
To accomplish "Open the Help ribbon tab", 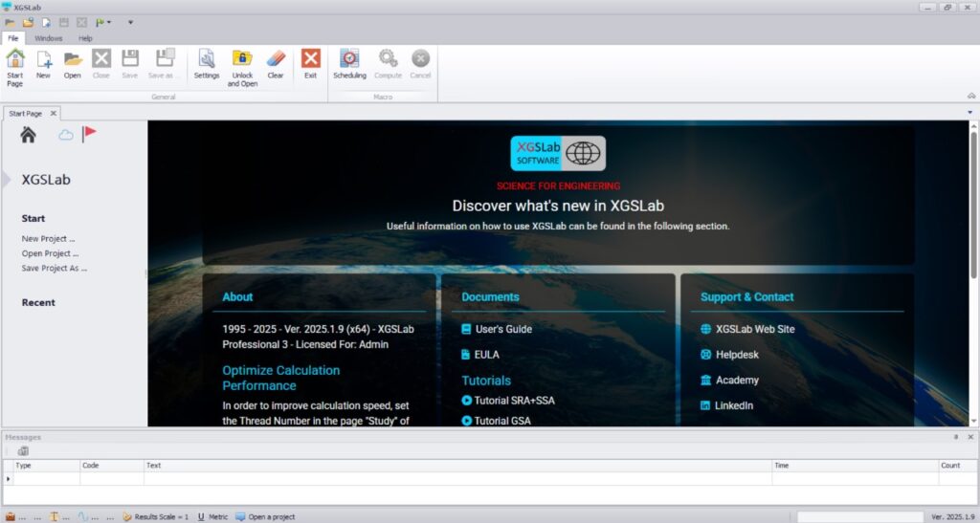I will point(85,38).
